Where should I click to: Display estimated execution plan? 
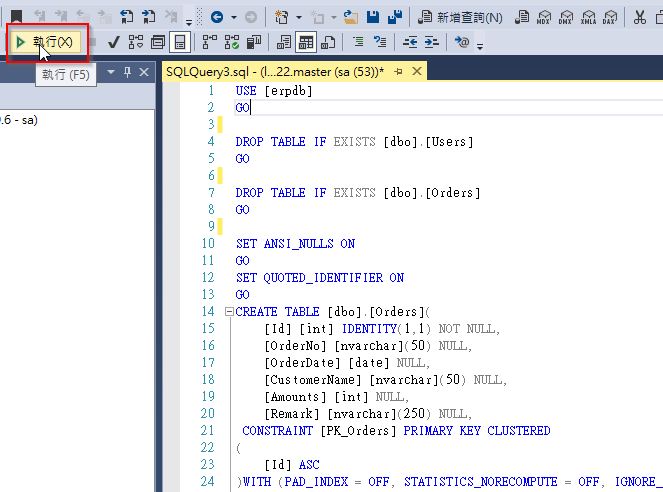[x=136, y=42]
